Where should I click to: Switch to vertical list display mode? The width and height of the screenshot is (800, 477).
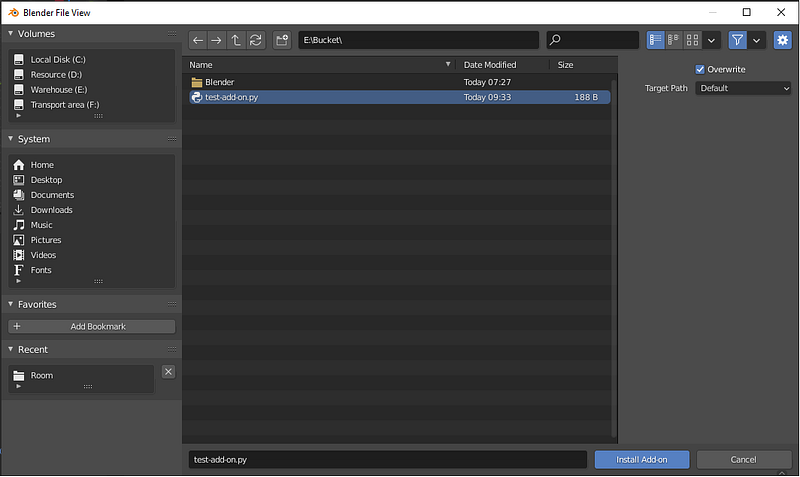(x=656, y=40)
